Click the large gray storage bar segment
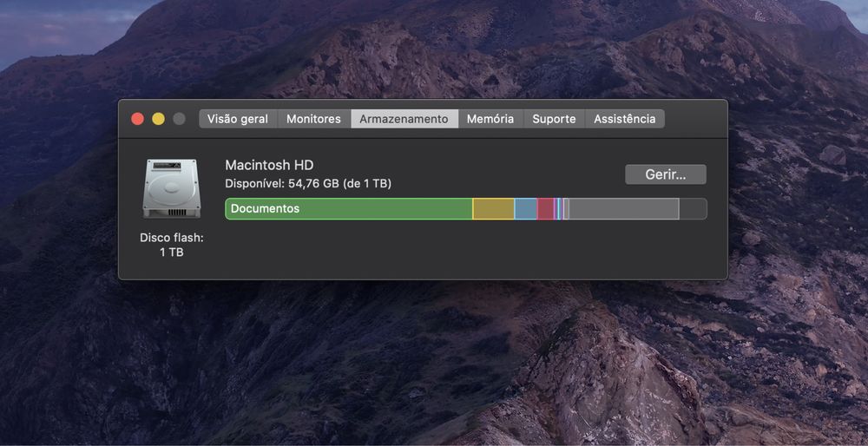This screenshot has height=446, width=868. pyautogui.click(x=623, y=209)
